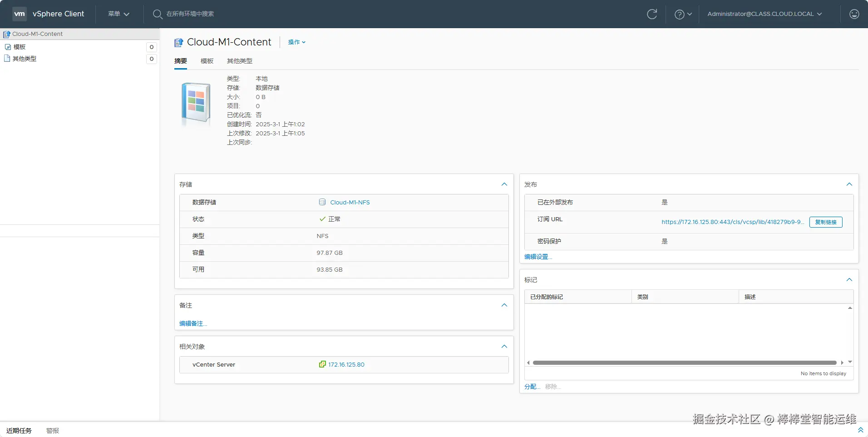Sort by 已分配的标记 column header
The width and height of the screenshot is (868, 437).
(x=578, y=297)
